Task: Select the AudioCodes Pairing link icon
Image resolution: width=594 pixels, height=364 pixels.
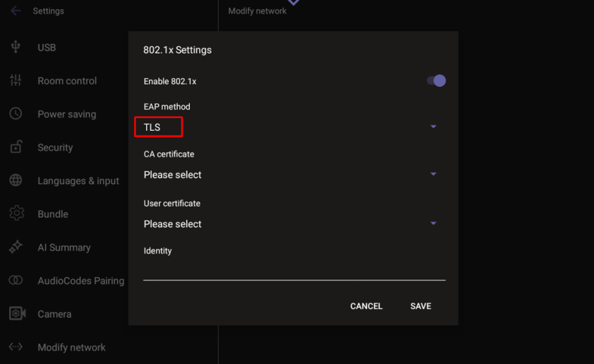Action: pos(15,280)
